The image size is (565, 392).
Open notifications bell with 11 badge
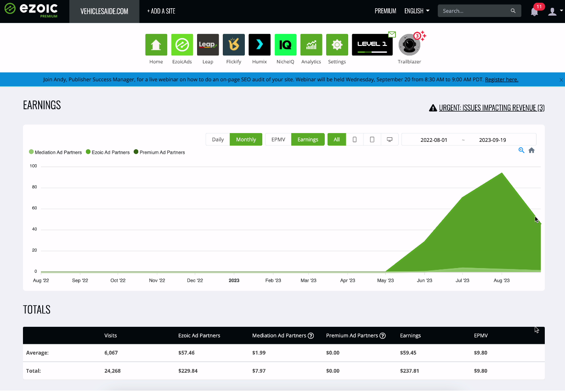534,11
